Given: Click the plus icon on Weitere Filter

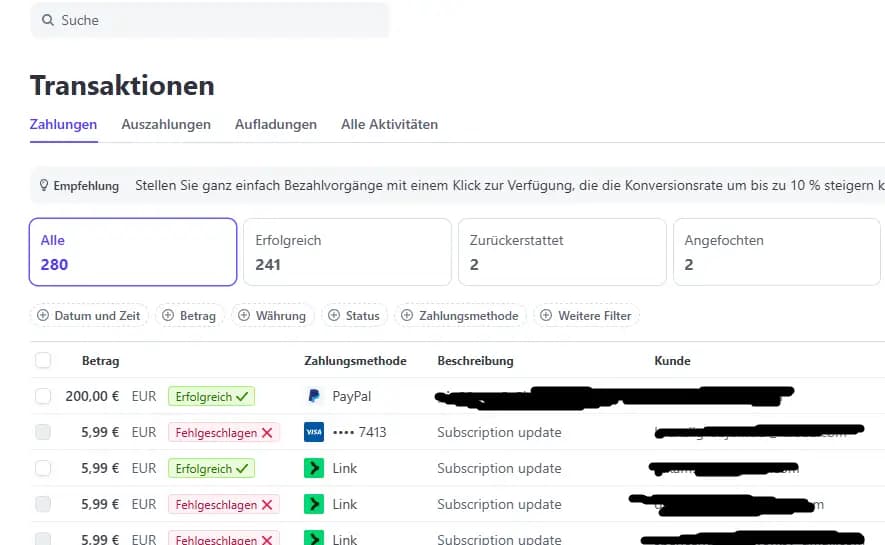Looking at the screenshot, I should [x=546, y=316].
